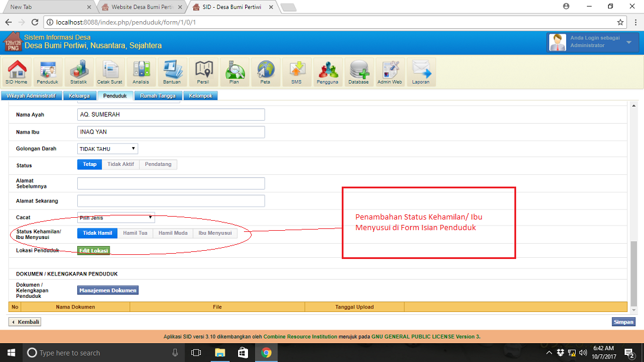Open the Analisis module icon

point(141,72)
